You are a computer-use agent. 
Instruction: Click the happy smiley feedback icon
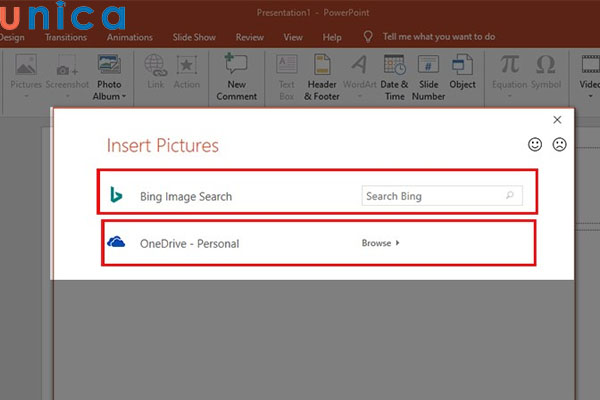(x=535, y=144)
